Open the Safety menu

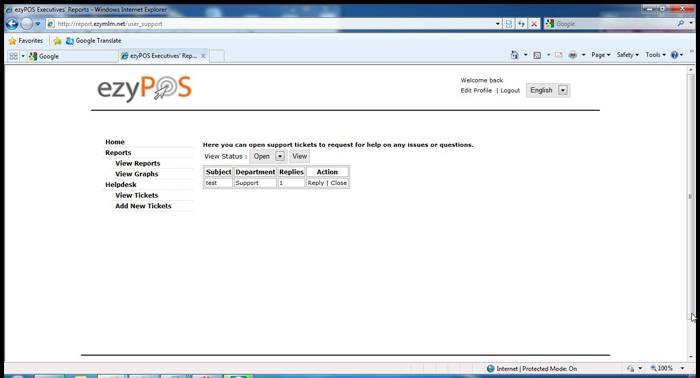pyautogui.click(x=628, y=55)
